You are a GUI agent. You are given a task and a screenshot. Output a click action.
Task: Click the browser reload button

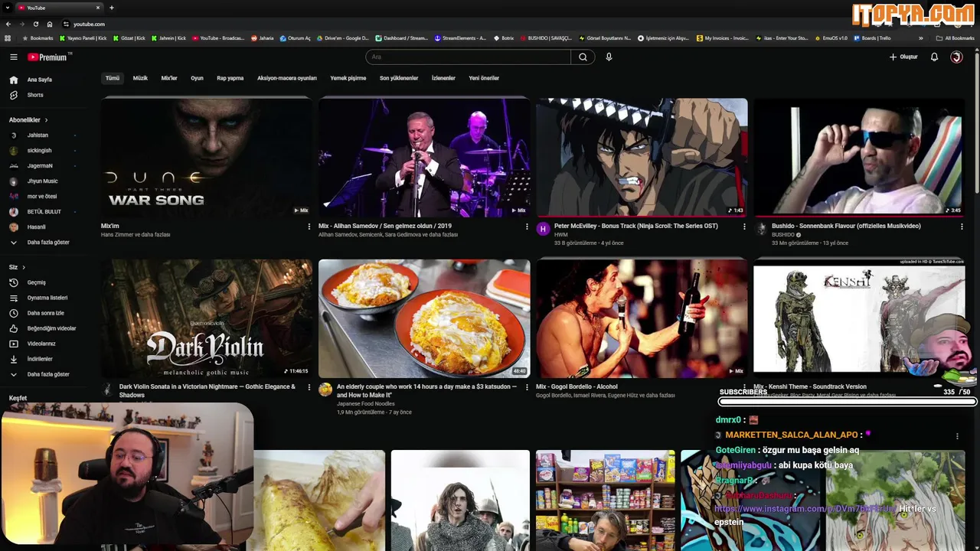(35, 24)
